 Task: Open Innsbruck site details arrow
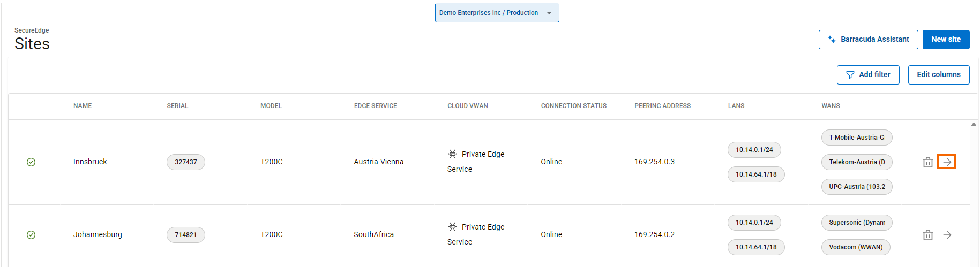(947, 162)
